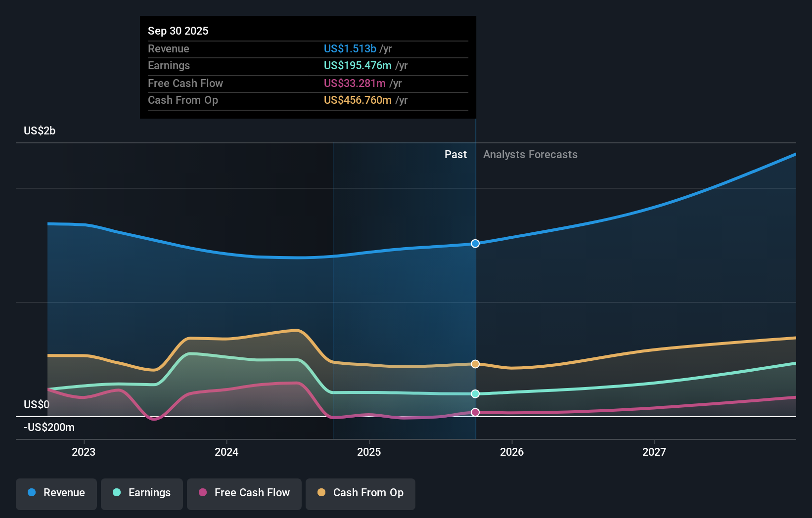Click the 2026 x-axis label
This screenshot has width=812, height=518.
coord(512,452)
